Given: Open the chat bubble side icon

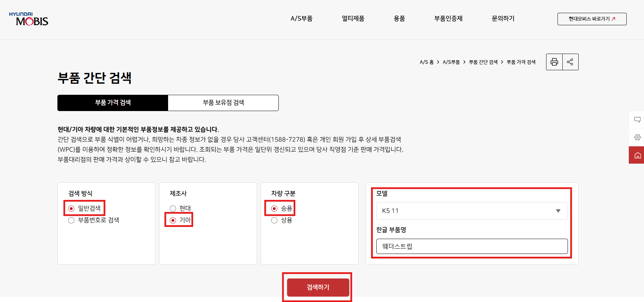Looking at the screenshot, I should pyautogui.click(x=637, y=120).
